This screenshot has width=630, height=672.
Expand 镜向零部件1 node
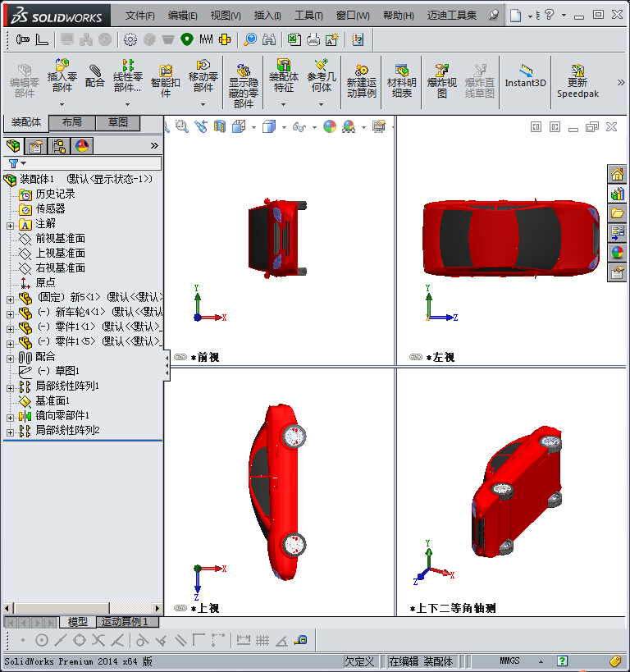click(11, 418)
